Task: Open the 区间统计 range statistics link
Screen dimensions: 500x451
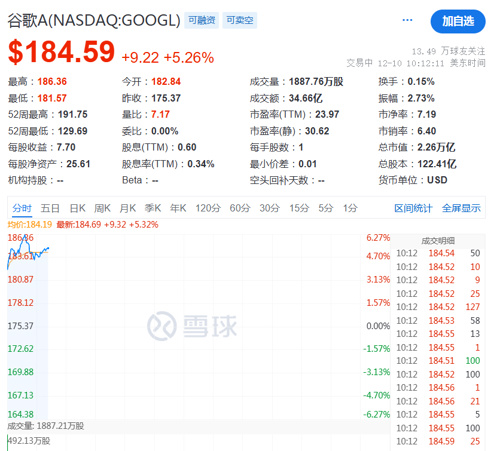Action: [x=413, y=208]
